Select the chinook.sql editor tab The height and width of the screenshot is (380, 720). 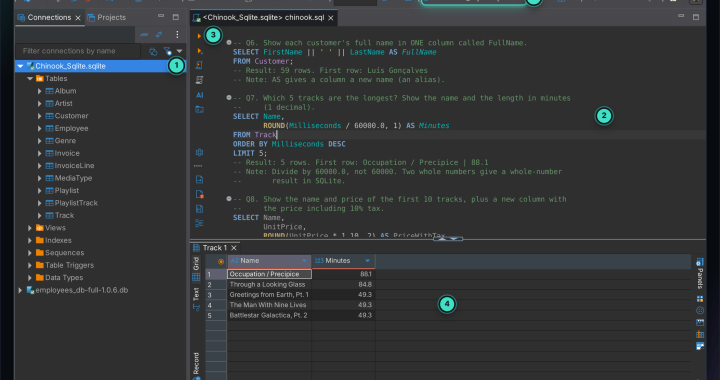263,18
